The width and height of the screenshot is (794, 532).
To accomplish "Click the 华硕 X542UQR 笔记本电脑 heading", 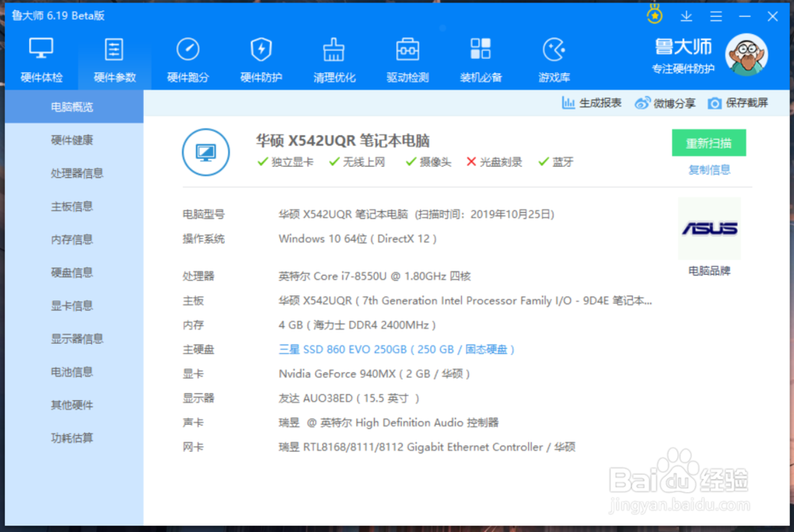I will tap(343, 141).
